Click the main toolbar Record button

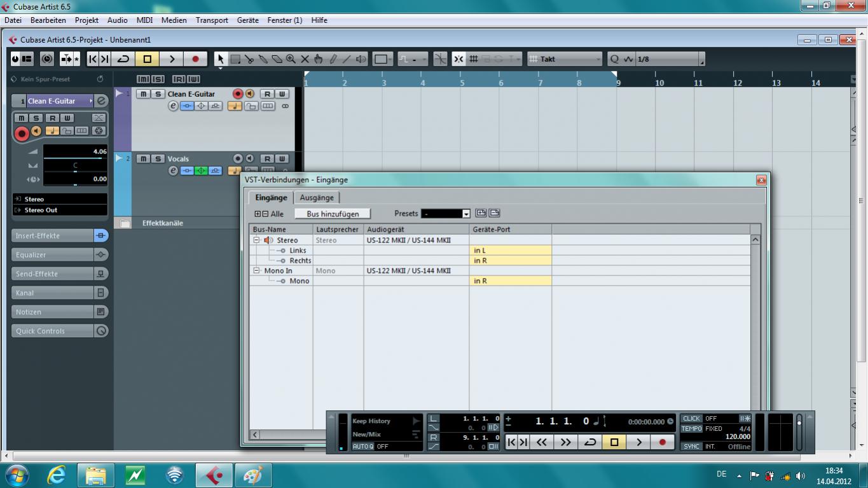pos(195,59)
